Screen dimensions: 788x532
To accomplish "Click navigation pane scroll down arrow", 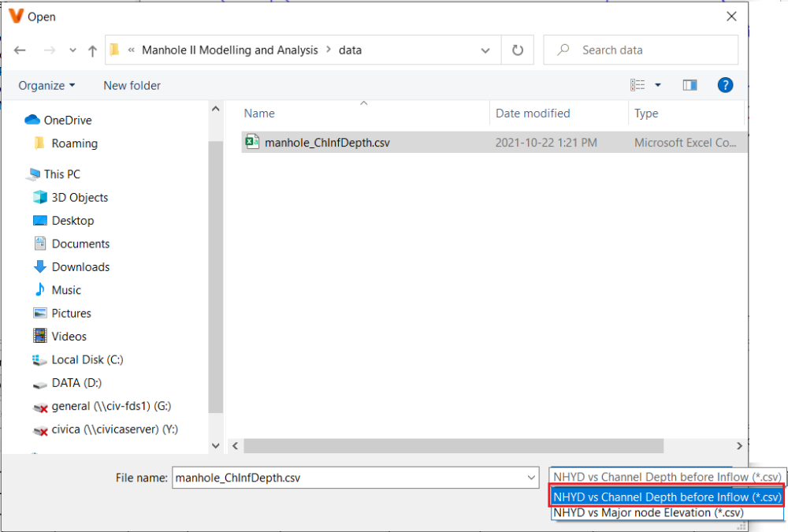I will pyautogui.click(x=216, y=445).
